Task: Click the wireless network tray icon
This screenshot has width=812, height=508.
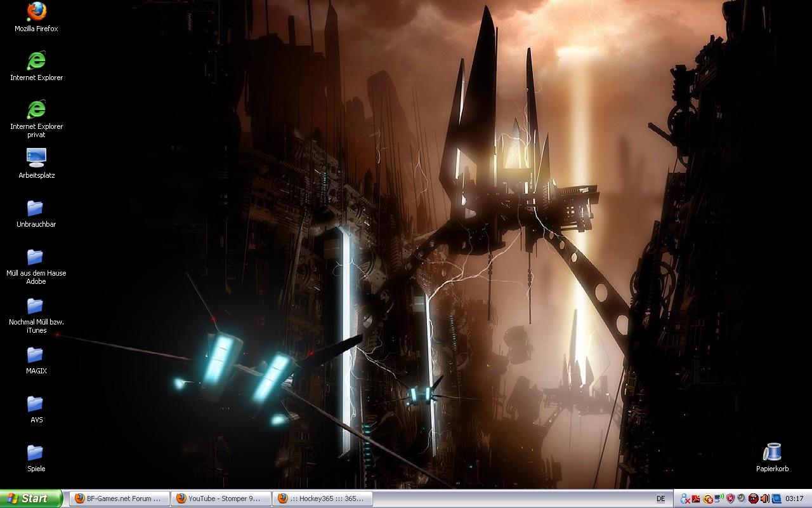Action: click(719, 498)
